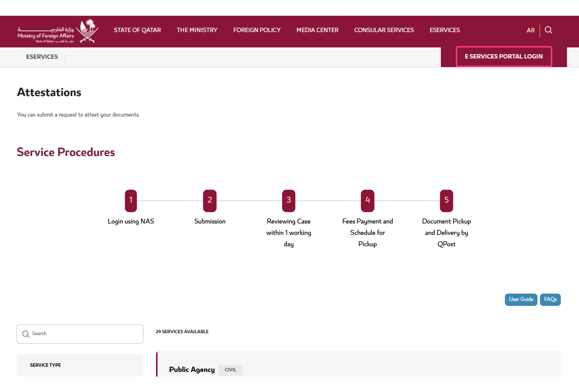Click step 3 Reviewing Case circle

pos(288,200)
